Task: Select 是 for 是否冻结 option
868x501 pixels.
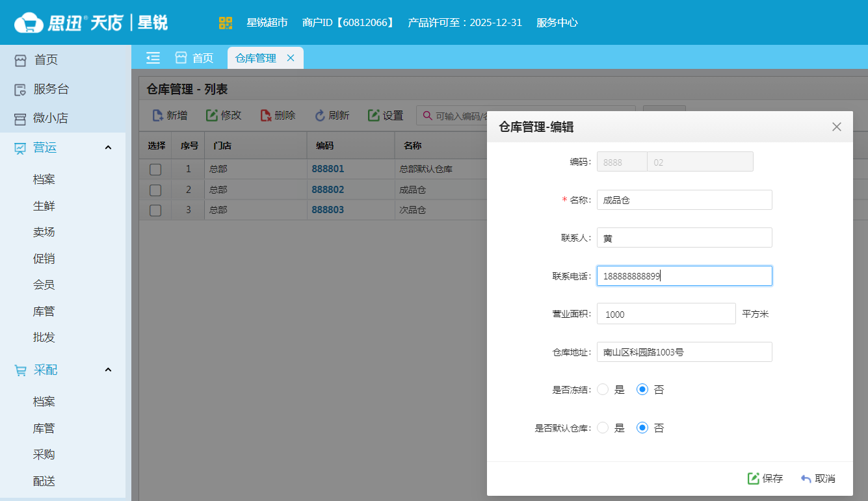Action: click(603, 389)
